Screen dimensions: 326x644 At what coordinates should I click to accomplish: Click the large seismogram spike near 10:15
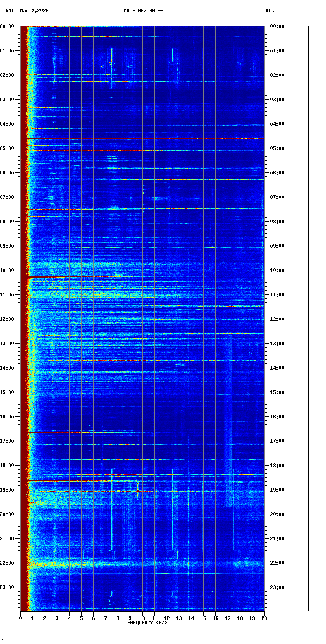[x=308, y=276]
